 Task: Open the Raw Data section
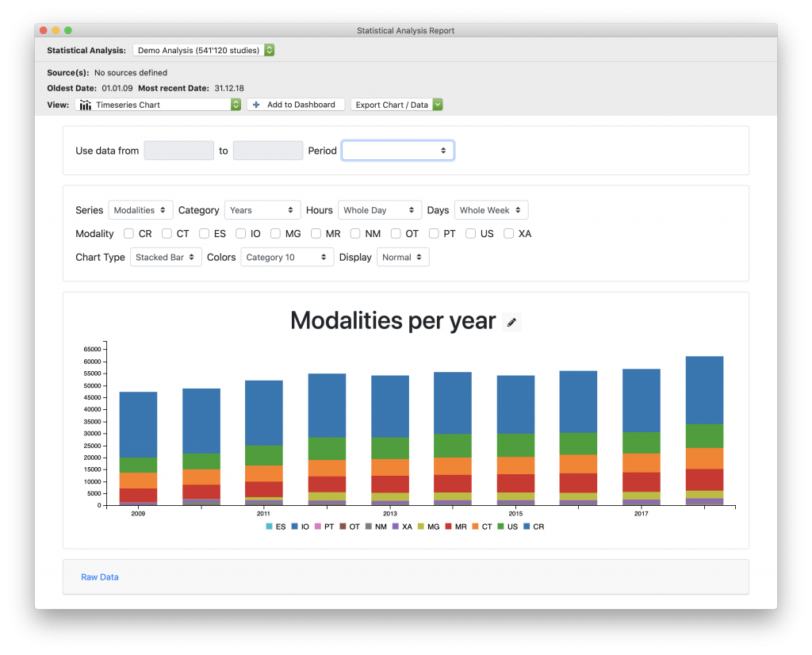(99, 576)
